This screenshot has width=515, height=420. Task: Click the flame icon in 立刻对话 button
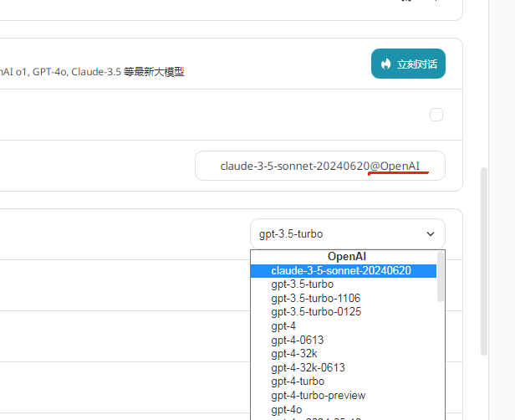point(386,64)
